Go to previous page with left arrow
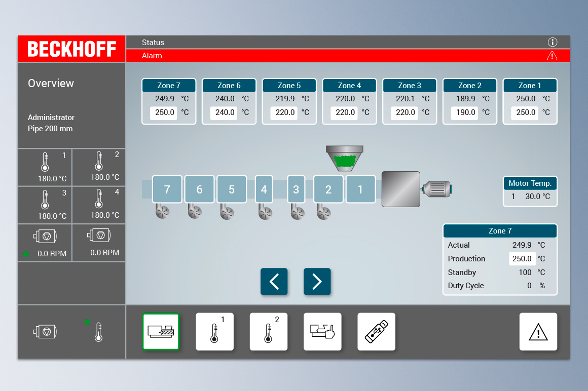This screenshot has width=588, height=391. (274, 282)
